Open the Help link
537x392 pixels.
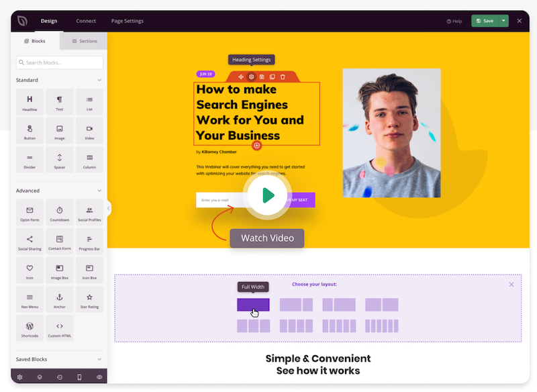tap(454, 21)
